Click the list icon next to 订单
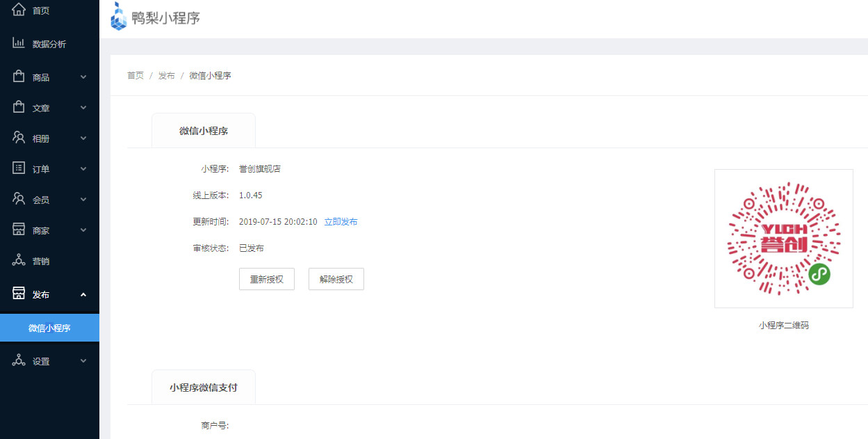This screenshot has width=868, height=439. (19, 168)
